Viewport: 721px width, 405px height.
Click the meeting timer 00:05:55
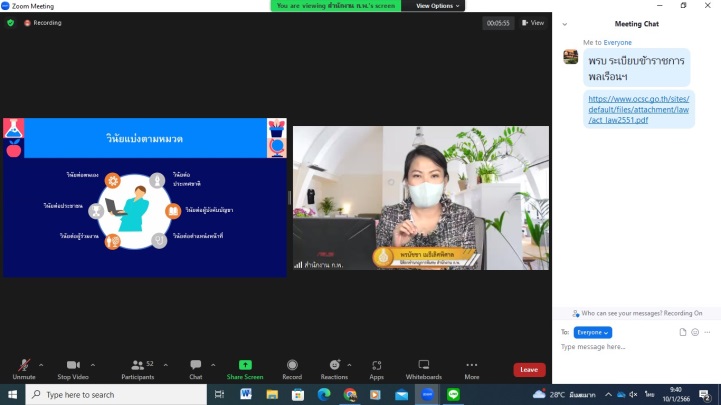tap(498, 23)
